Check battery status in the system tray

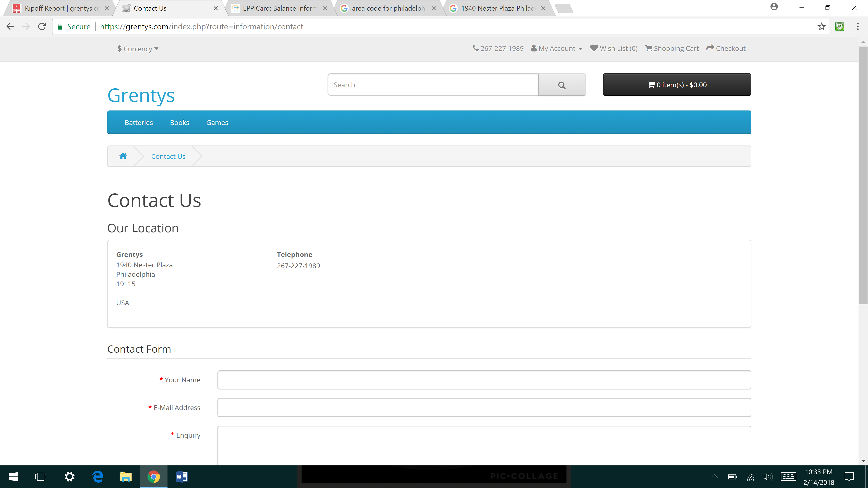coord(732,476)
